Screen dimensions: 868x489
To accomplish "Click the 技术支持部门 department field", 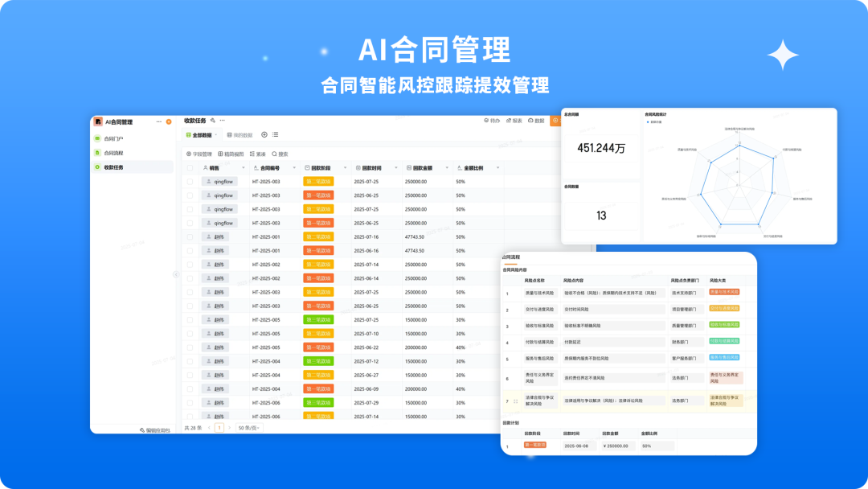I will tap(686, 293).
